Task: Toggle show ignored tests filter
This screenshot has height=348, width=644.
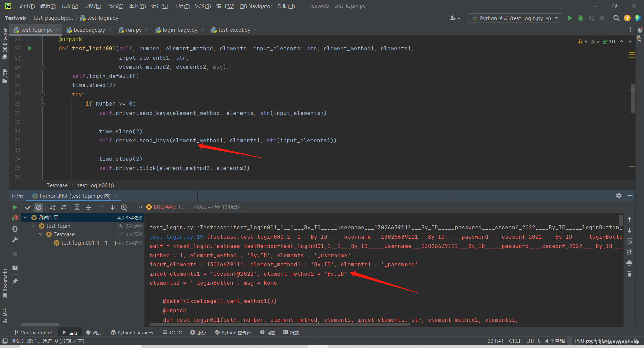Action: 39,207
